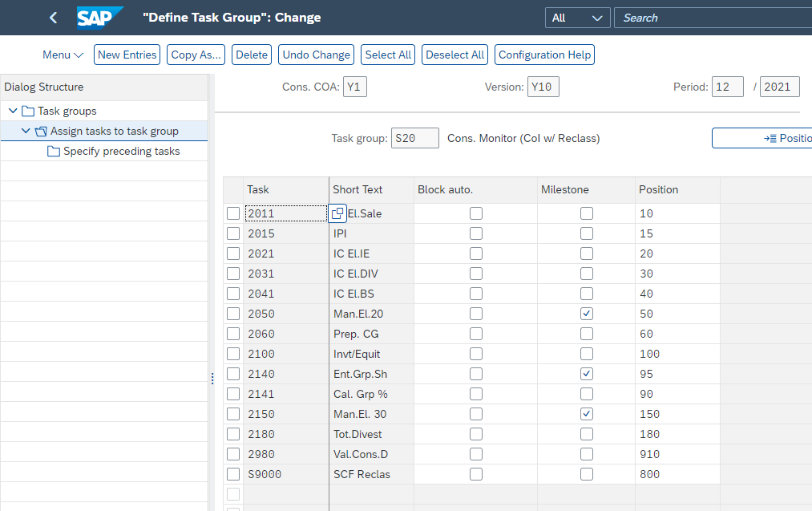
Task: Click the Search input field
Action: click(713, 18)
